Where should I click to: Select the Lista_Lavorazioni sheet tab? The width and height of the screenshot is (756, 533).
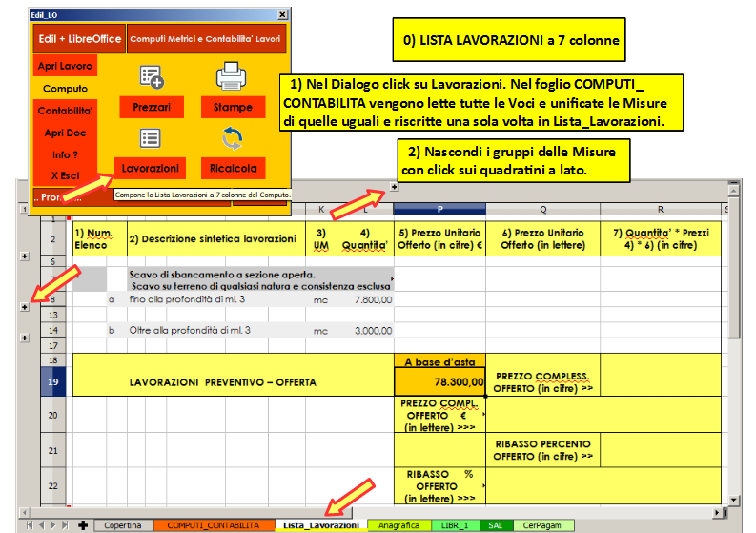click(321, 525)
